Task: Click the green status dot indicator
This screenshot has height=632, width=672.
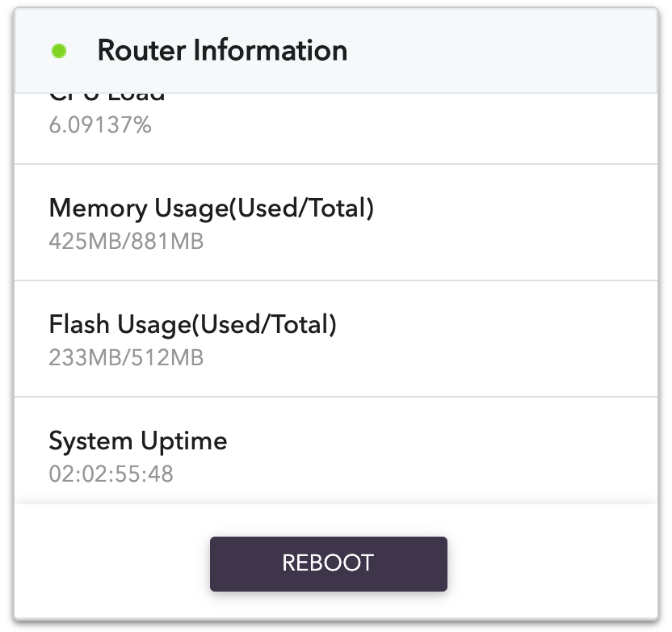Action: pos(59,51)
